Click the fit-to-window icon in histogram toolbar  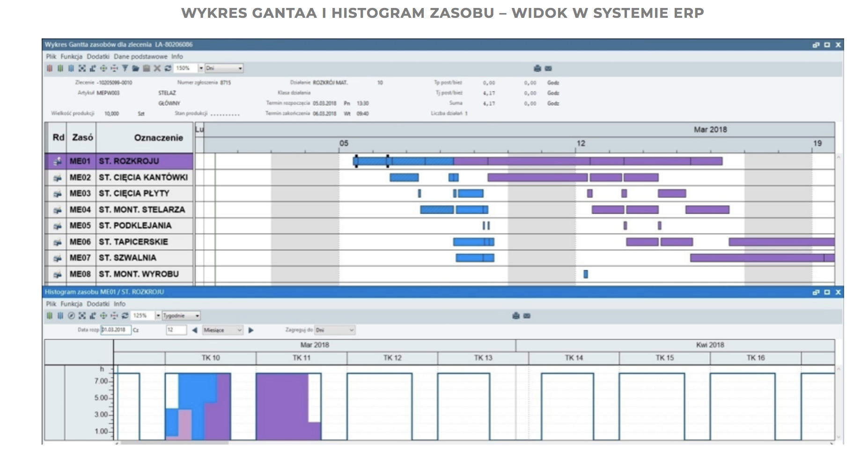coord(82,316)
